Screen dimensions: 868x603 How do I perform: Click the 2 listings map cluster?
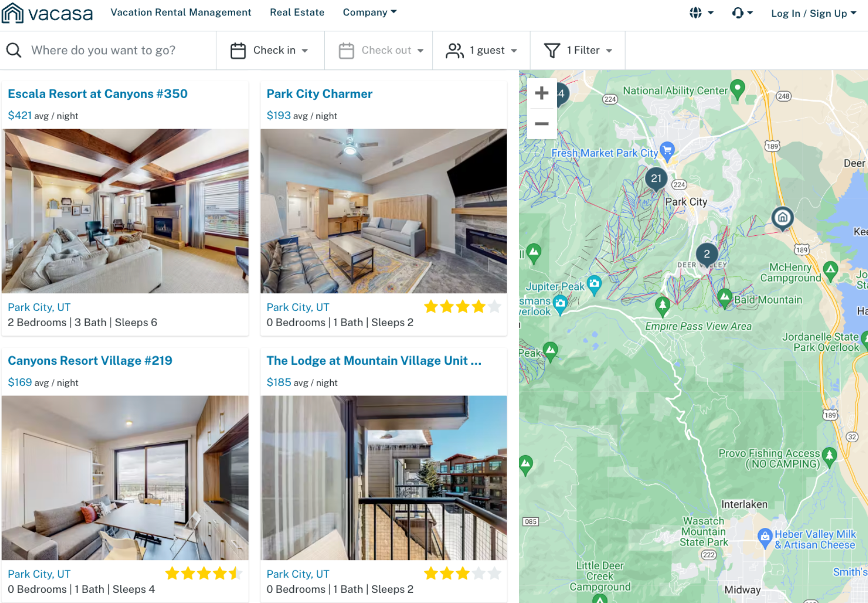coord(707,254)
